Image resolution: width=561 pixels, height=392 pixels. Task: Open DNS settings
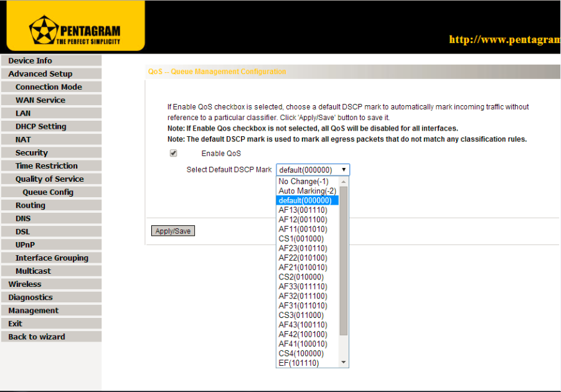51,218
